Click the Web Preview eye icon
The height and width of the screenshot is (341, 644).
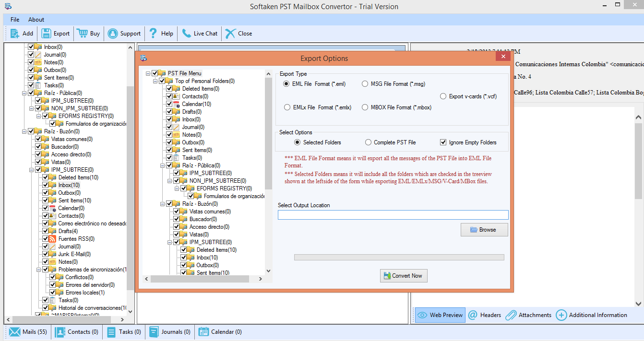(x=422, y=315)
